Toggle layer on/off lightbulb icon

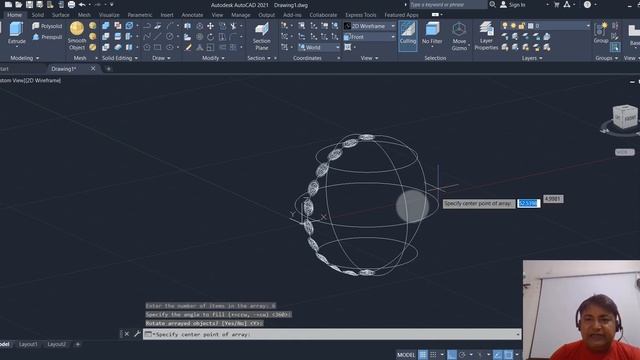click(505, 26)
